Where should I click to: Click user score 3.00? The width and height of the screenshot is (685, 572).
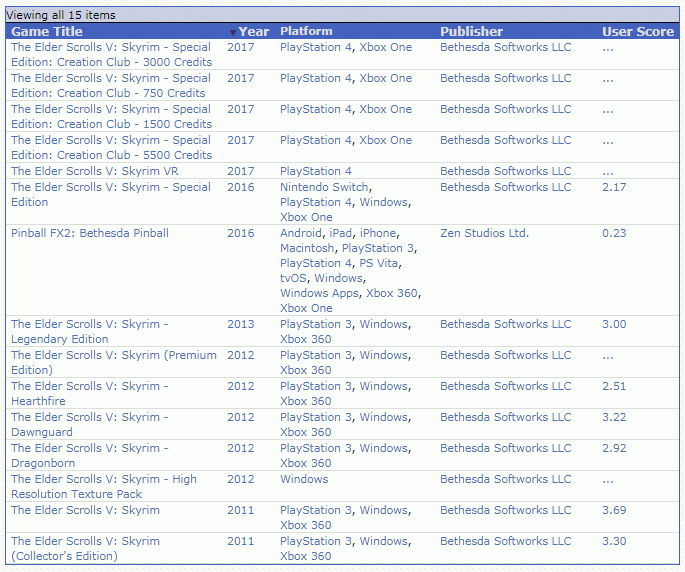(x=614, y=324)
